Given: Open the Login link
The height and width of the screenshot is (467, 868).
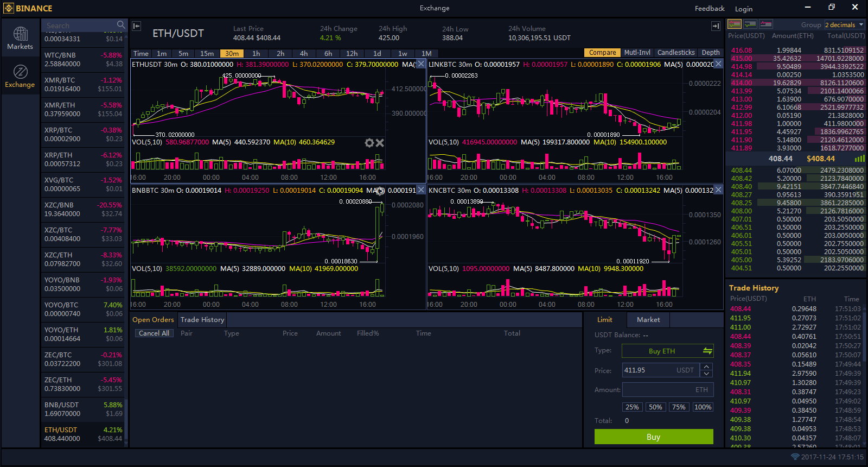Looking at the screenshot, I should [x=744, y=9].
